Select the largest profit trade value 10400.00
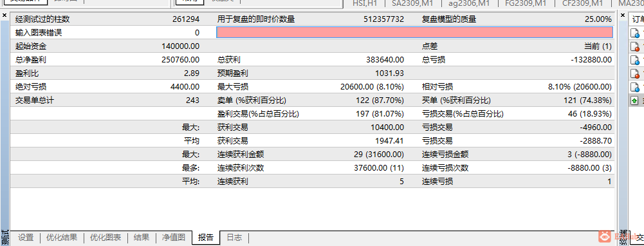 (x=387, y=128)
